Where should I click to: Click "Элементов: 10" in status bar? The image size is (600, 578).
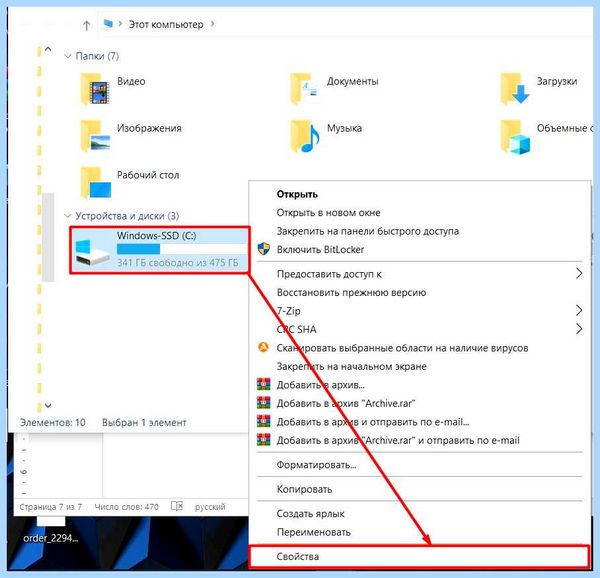52,423
